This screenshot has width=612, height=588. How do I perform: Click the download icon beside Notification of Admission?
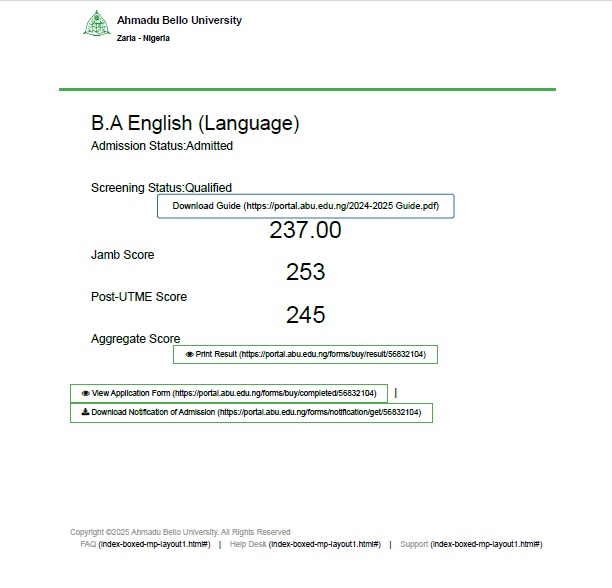85,413
